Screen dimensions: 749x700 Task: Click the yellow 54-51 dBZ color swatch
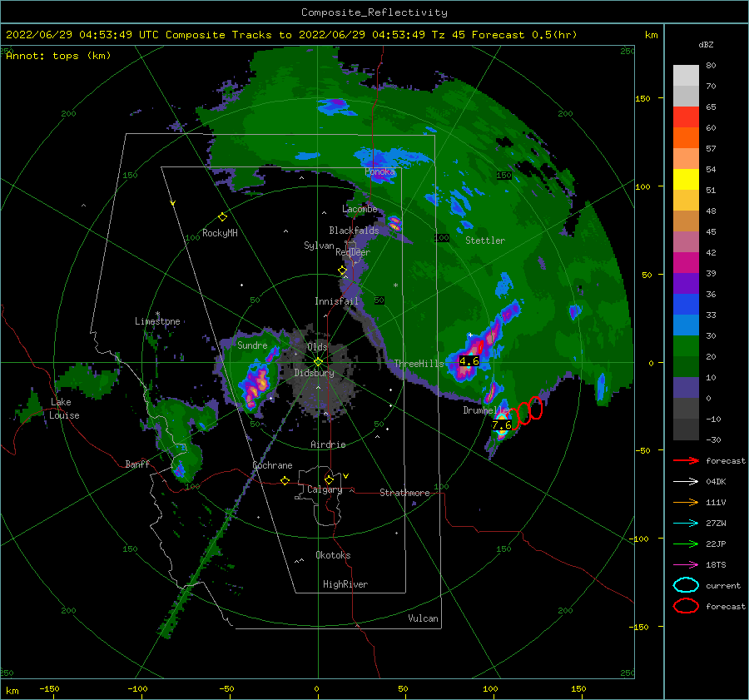click(686, 180)
